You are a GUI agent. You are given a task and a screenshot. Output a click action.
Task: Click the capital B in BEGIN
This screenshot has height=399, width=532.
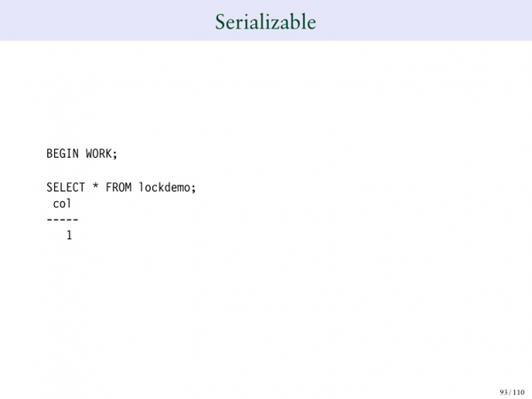pos(50,153)
